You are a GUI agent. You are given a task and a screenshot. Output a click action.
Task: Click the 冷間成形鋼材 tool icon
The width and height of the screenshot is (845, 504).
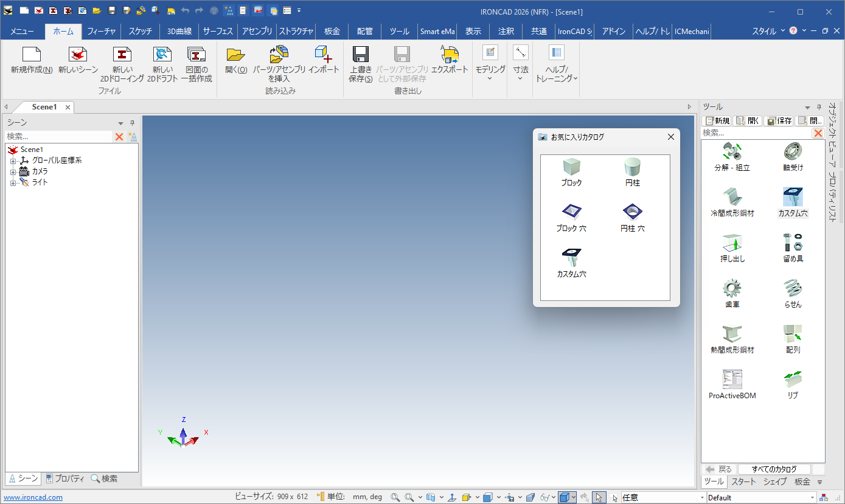[732, 196]
